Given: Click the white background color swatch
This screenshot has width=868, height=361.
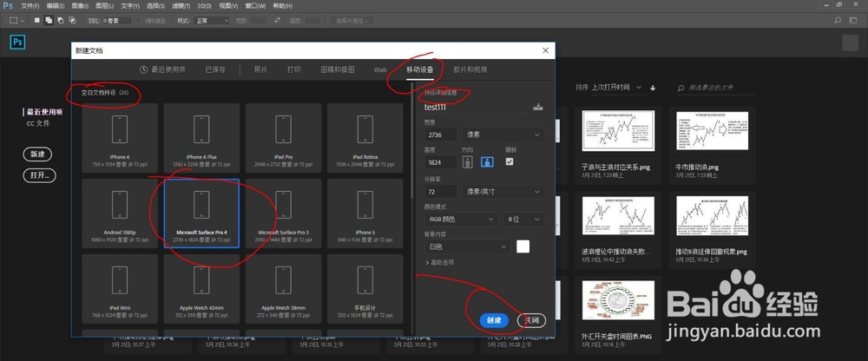Looking at the screenshot, I should 523,246.
